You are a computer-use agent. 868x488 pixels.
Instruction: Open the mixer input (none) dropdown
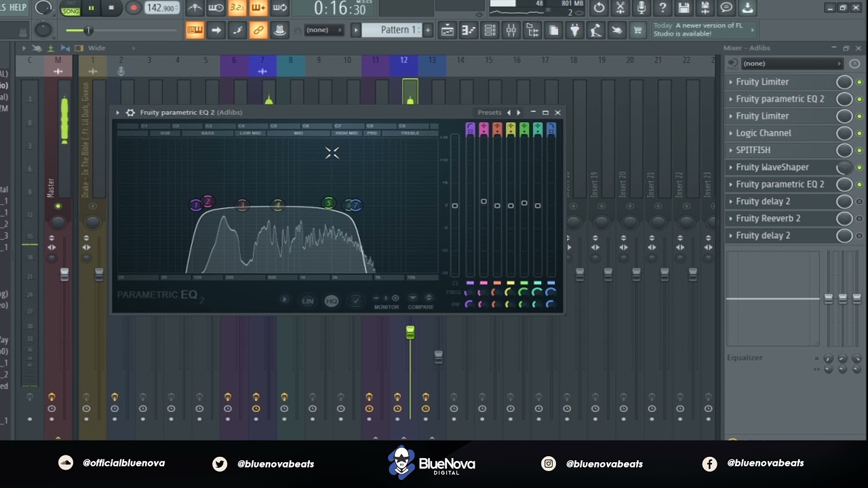791,64
